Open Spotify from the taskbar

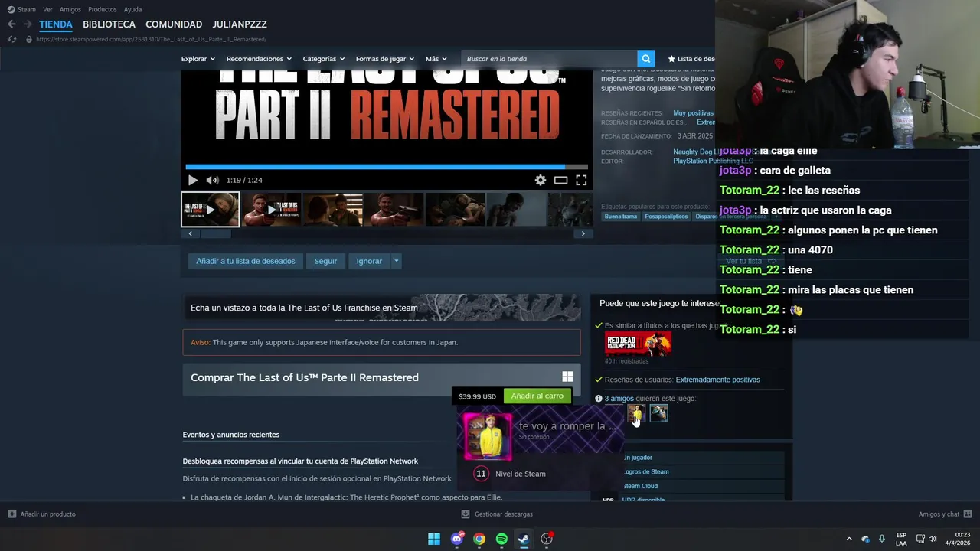[501, 539]
